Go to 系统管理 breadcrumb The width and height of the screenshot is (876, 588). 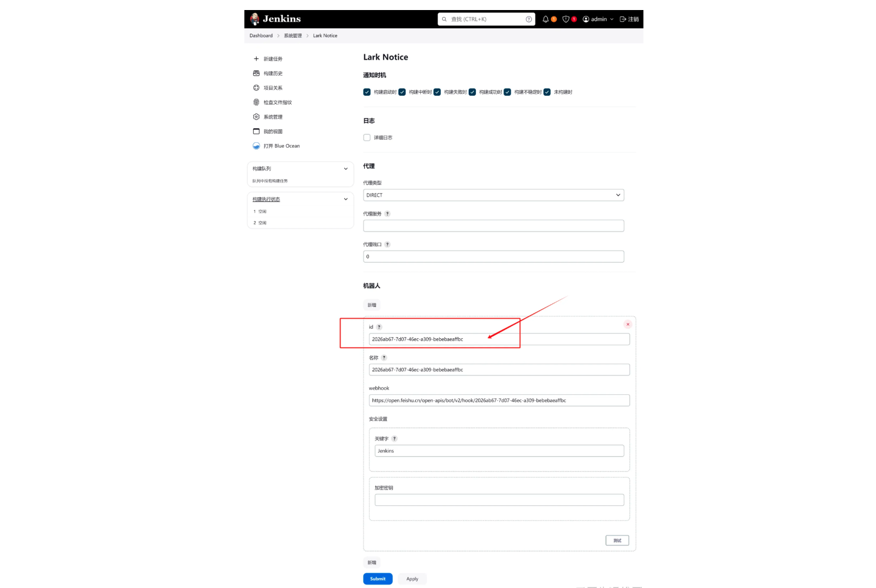[x=293, y=35]
